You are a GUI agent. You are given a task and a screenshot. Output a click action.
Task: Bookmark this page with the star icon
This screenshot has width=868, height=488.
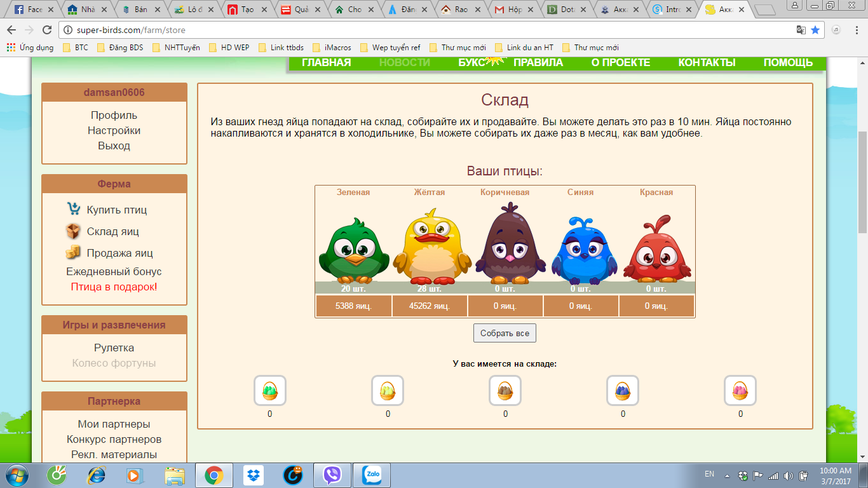pyautogui.click(x=815, y=30)
